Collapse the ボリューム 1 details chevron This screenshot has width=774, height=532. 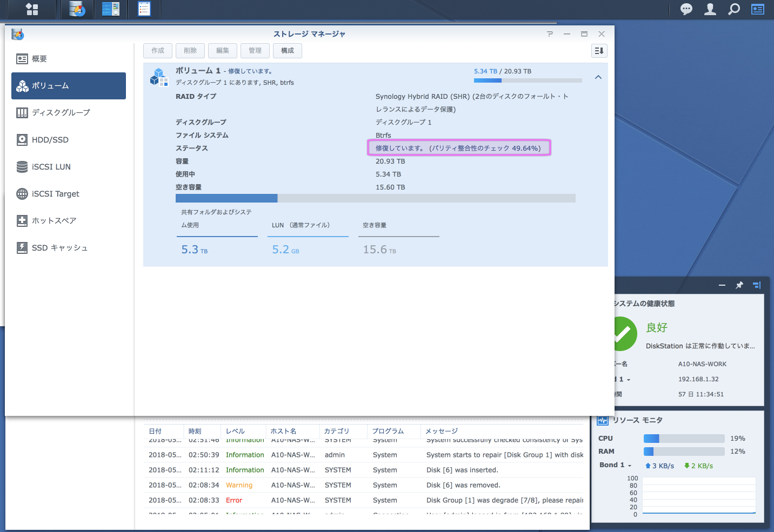598,77
